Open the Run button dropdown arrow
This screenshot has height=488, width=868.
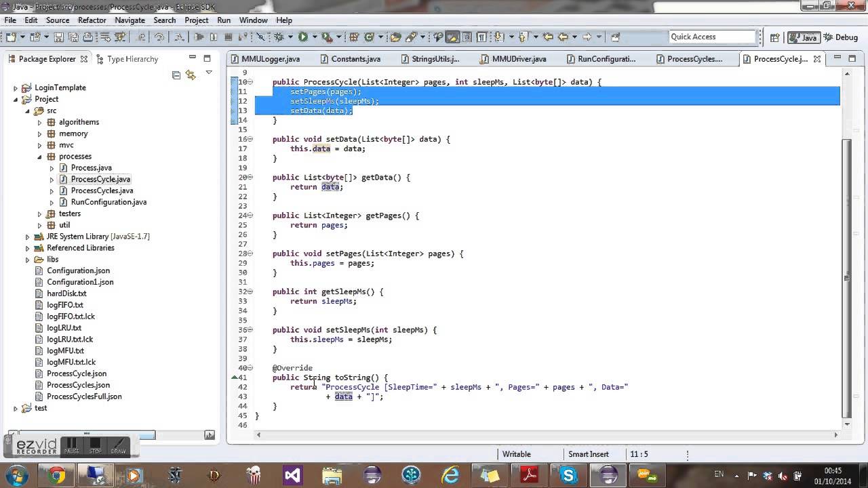point(314,37)
